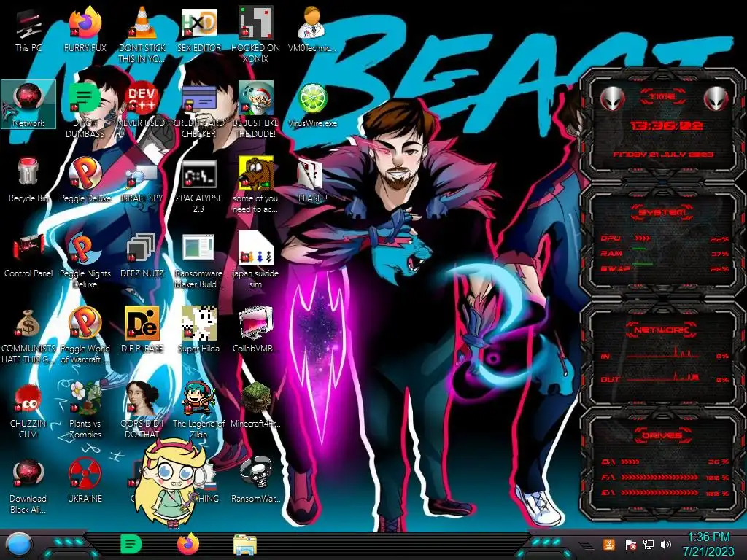
Task: Open the HxD hex editor shortcut
Action: tap(199, 31)
